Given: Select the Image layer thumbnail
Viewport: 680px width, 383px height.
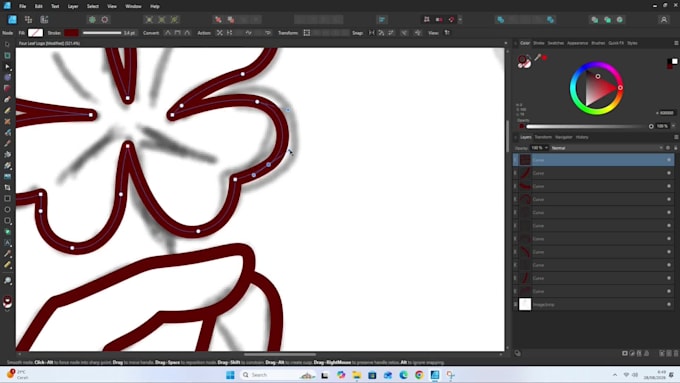Looking at the screenshot, I should pyautogui.click(x=525, y=304).
